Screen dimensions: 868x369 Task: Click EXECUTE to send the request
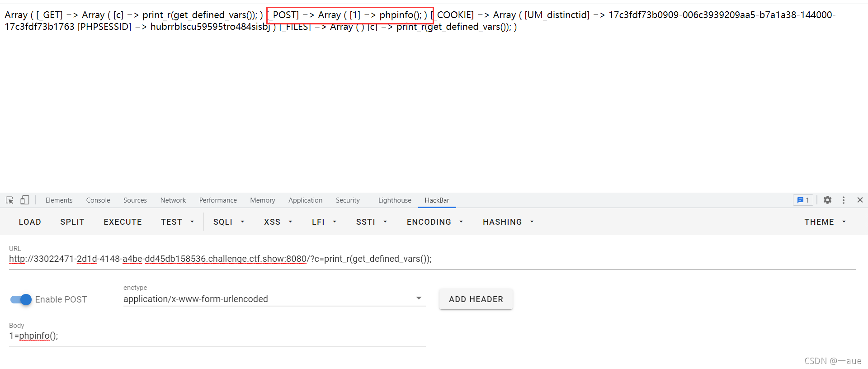(x=123, y=222)
